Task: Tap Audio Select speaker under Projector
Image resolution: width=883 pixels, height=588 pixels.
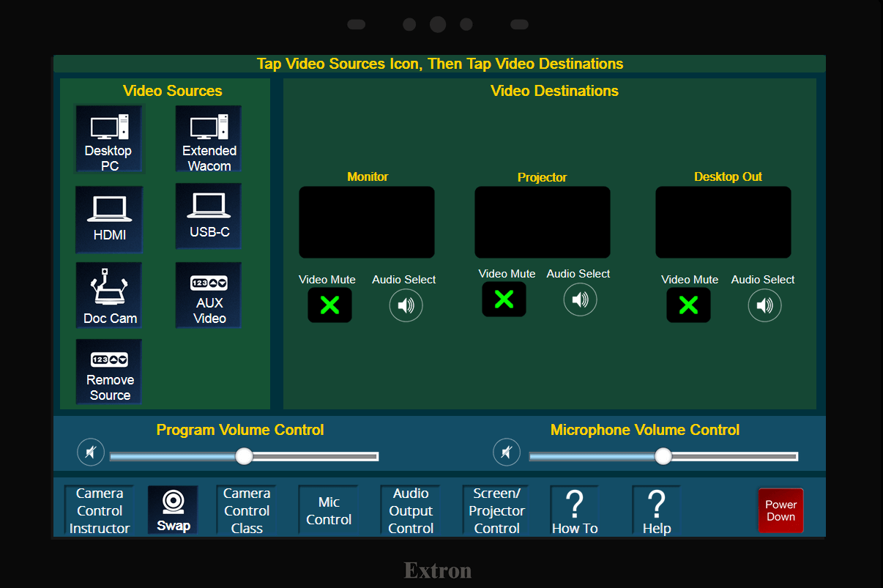Action: click(580, 299)
